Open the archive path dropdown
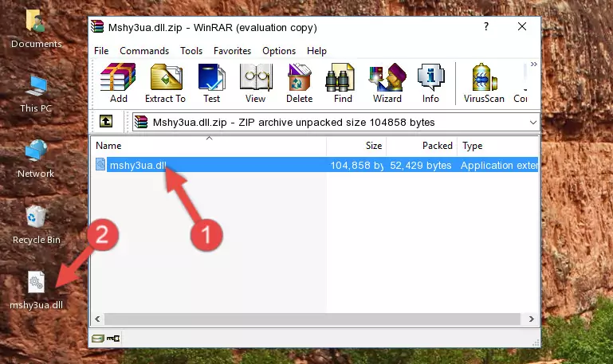 [532, 123]
